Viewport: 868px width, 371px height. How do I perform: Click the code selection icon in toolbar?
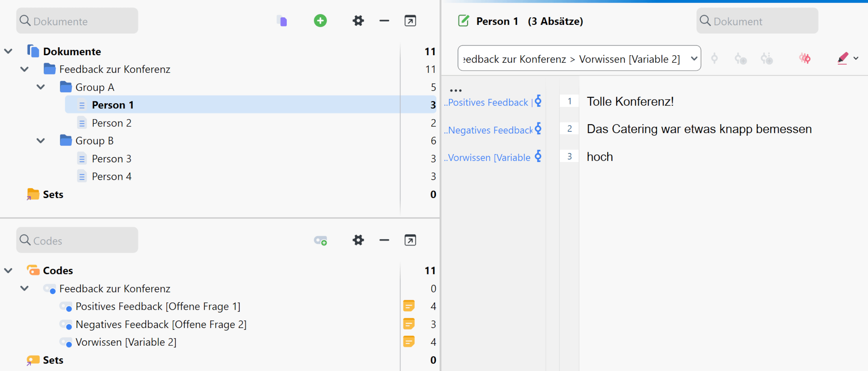[714, 59]
